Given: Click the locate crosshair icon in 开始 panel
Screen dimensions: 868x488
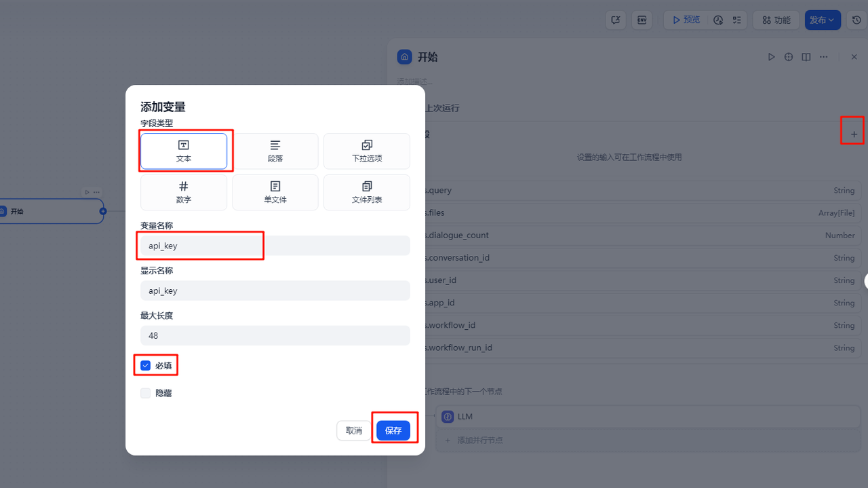Looking at the screenshot, I should 789,57.
